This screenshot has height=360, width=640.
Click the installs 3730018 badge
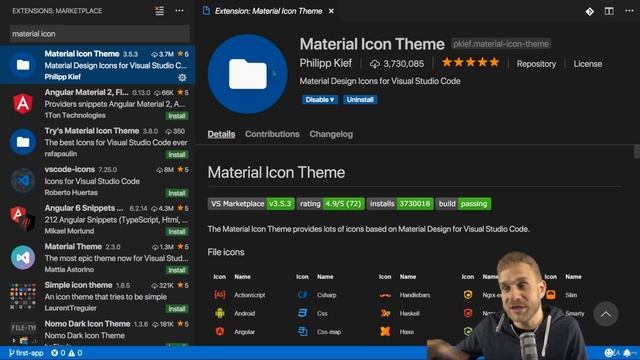(400, 204)
